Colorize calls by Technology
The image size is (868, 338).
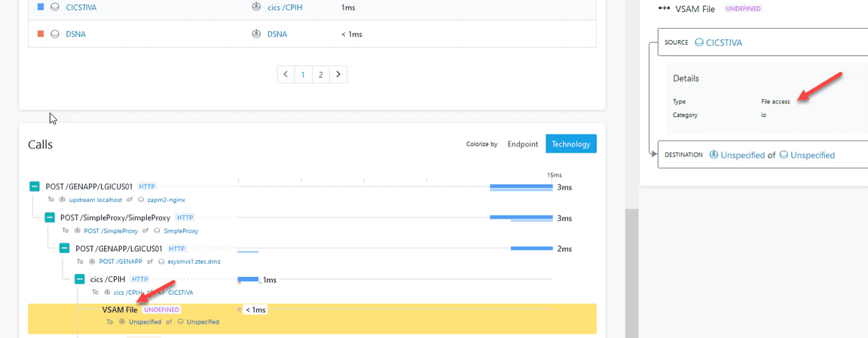click(570, 143)
